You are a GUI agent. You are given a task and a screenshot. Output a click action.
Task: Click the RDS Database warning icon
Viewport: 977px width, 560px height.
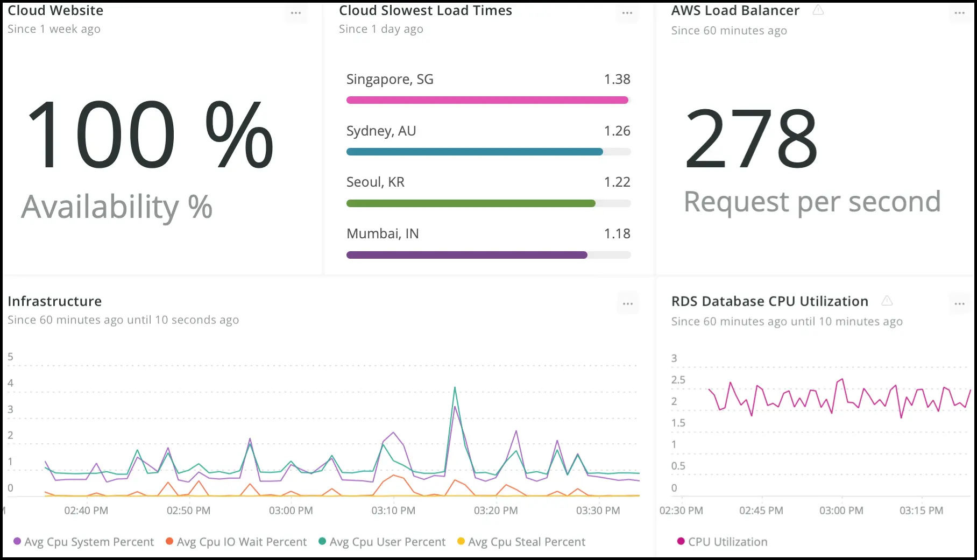888,301
